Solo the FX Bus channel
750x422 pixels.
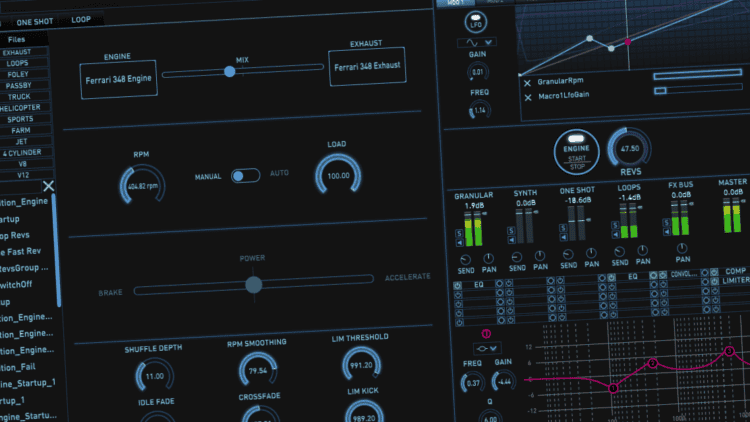point(666,222)
